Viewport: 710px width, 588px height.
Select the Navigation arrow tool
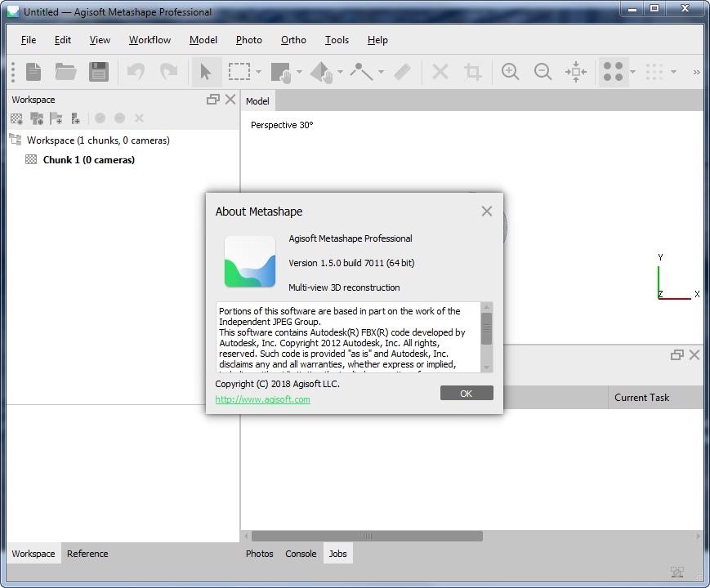(206, 72)
